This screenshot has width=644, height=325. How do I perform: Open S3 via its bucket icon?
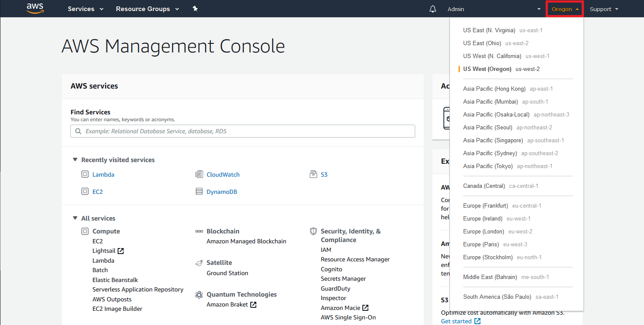(x=313, y=174)
